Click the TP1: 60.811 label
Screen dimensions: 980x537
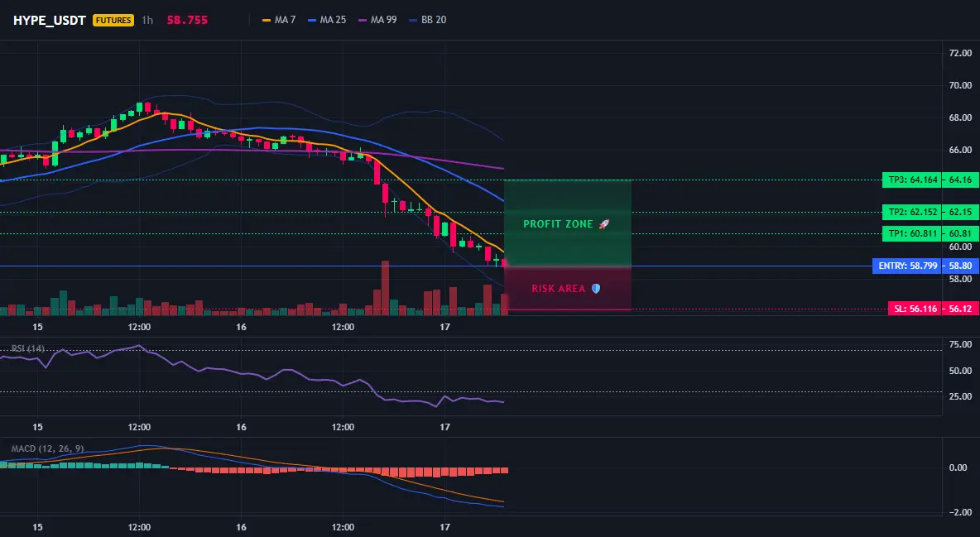coord(912,234)
